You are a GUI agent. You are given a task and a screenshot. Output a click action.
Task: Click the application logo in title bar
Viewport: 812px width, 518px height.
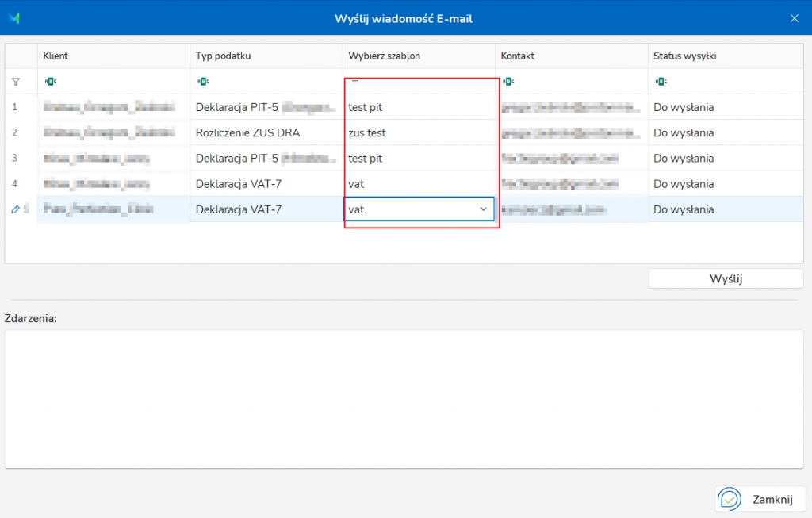(x=14, y=18)
